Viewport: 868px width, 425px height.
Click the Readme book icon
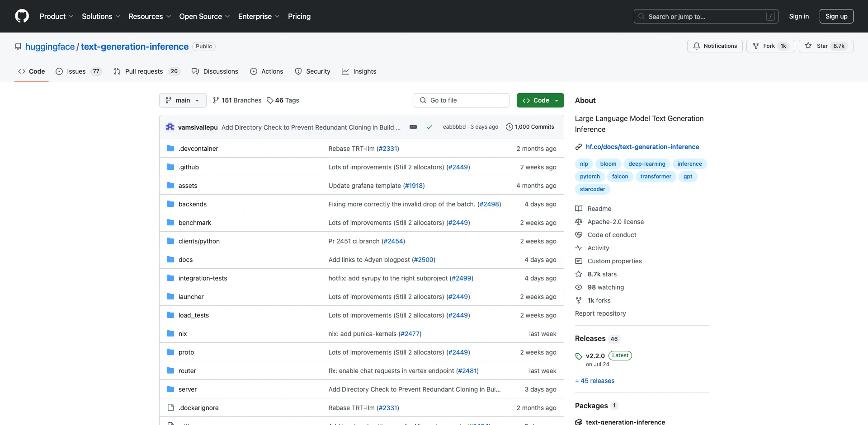tap(579, 209)
